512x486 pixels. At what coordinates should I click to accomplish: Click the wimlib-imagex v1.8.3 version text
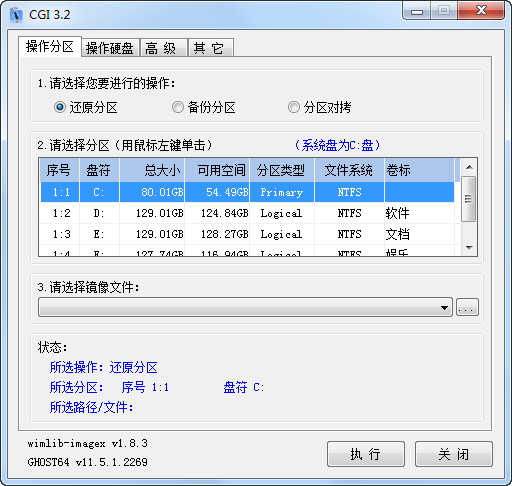click(87, 444)
